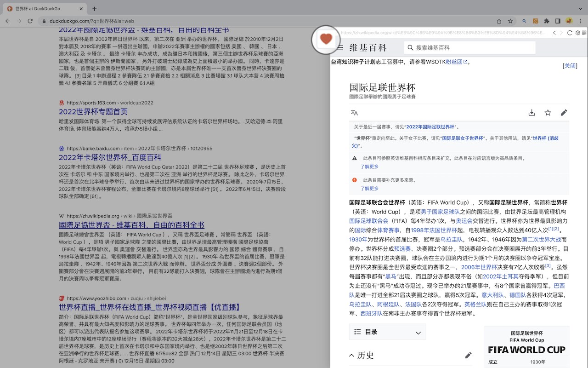Open the Wikipedia hamburger menu

coord(340,48)
